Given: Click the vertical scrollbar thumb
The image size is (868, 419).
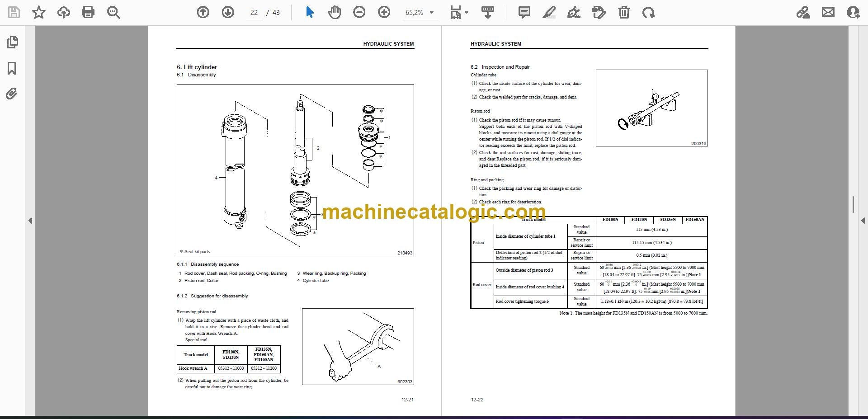Looking at the screenshot, I should [x=853, y=204].
